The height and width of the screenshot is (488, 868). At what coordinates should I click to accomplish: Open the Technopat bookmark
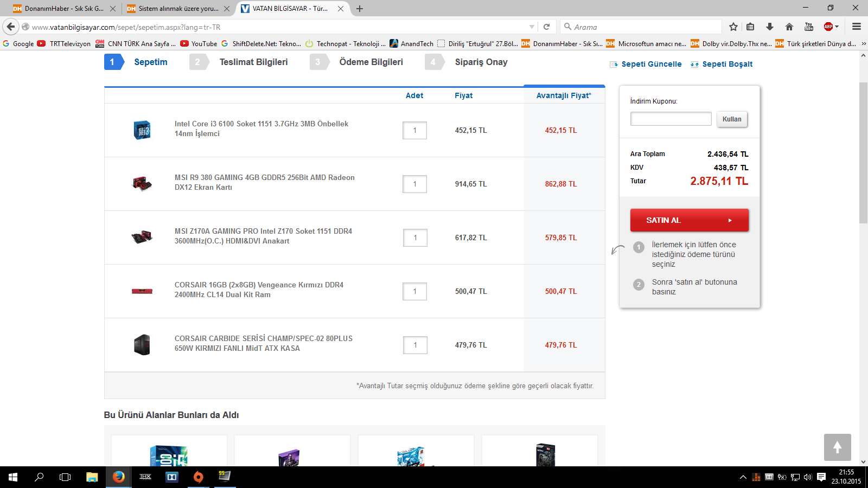[x=346, y=44]
